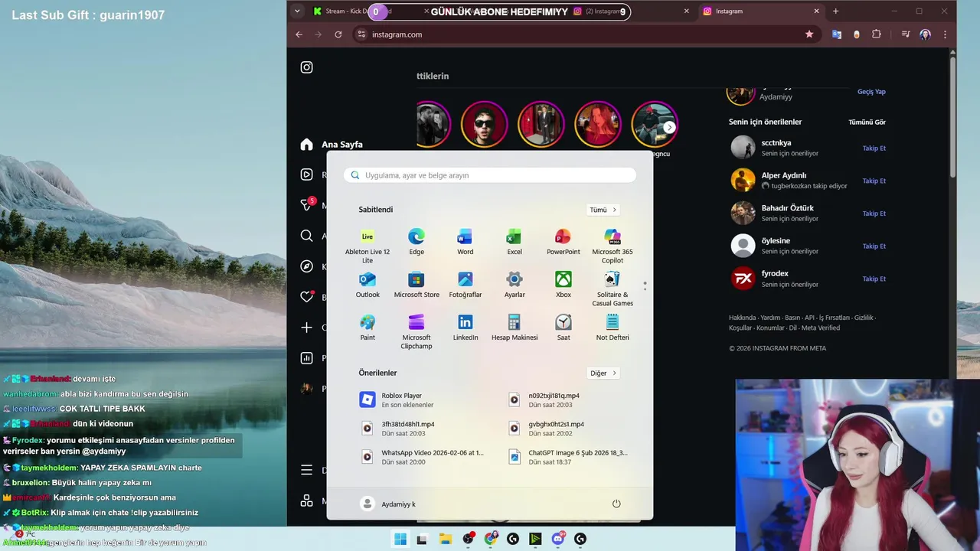Switch to (2) Instagram browser tab

632,11
